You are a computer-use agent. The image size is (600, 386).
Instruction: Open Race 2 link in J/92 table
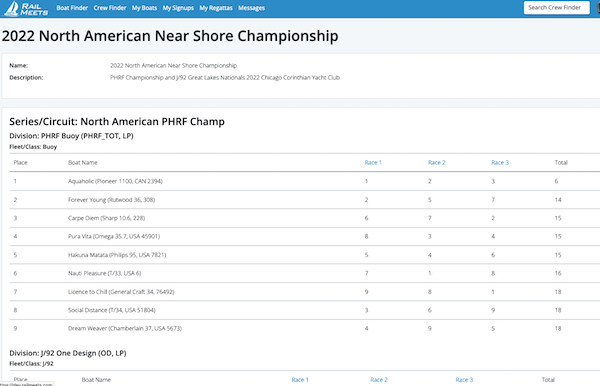click(x=379, y=380)
